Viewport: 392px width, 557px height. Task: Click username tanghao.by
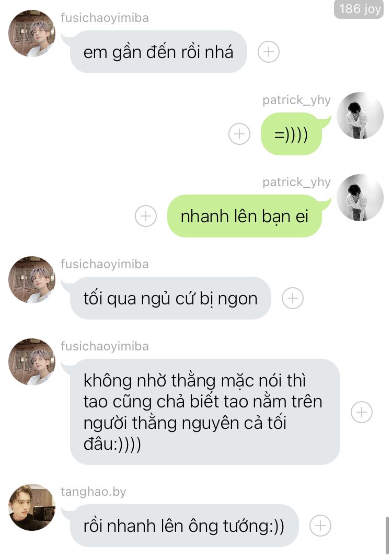(94, 492)
